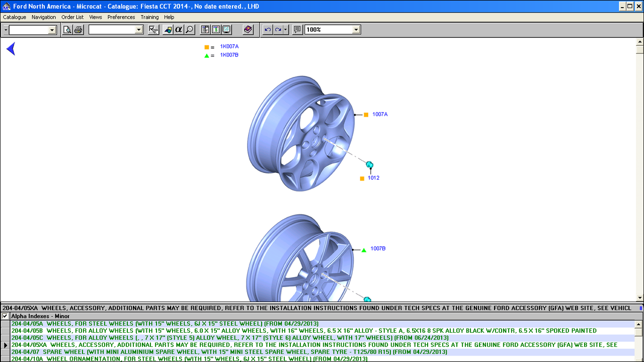The width and height of the screenshot is (644, 362).
Task: Click the illustration scrollbar down arrow
Action: click(x=639, y=298)
